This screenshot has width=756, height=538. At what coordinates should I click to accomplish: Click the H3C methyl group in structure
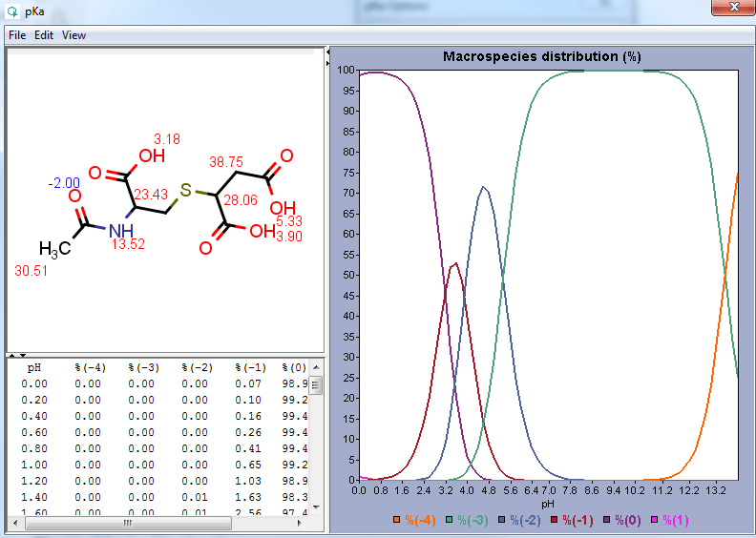pyautogui.click(x=55, y=249)
